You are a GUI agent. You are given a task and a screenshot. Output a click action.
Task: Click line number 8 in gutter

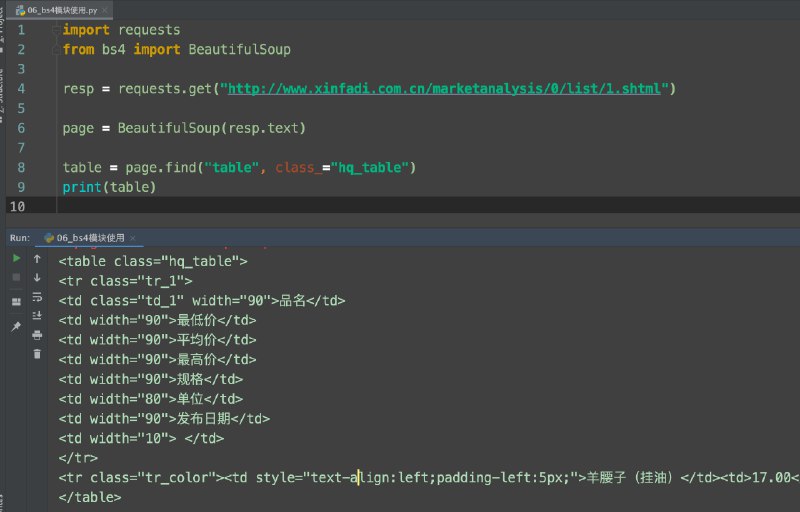coord(21,167)
